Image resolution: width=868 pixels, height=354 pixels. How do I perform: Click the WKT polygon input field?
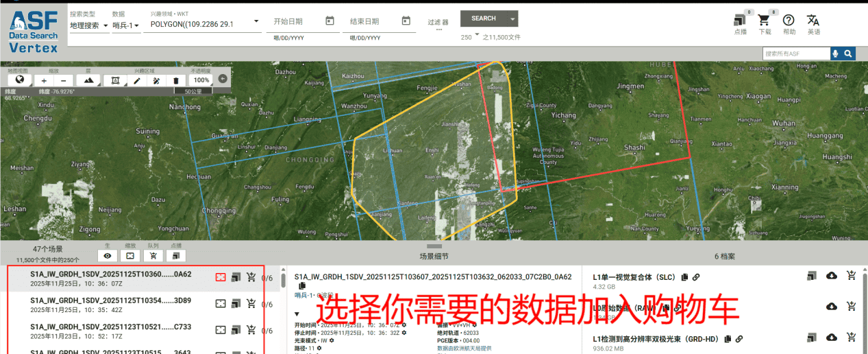[199, 24]
